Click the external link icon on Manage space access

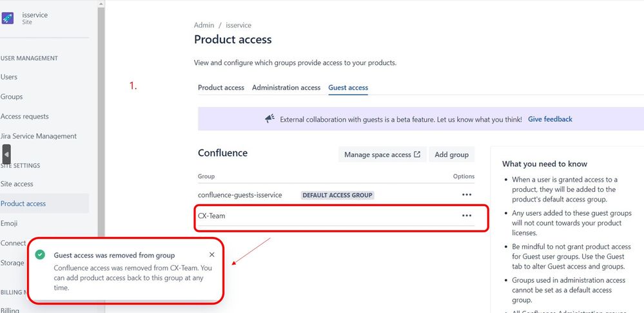tap(417, 154)
